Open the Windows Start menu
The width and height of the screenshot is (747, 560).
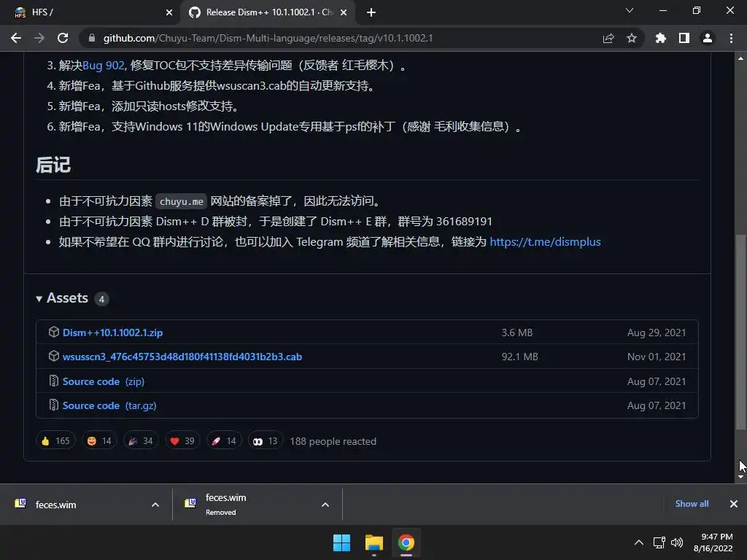pos(341,542)
